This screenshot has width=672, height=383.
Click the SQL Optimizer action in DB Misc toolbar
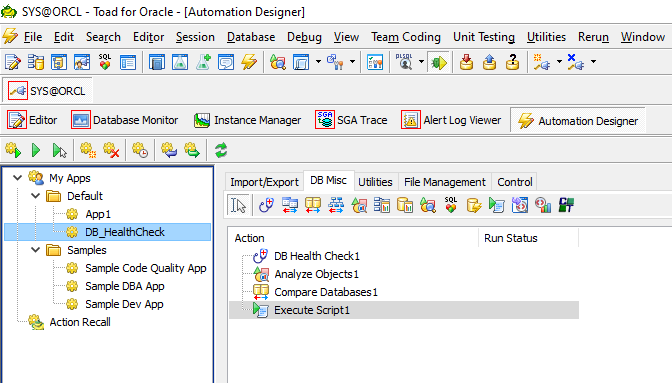451,205
